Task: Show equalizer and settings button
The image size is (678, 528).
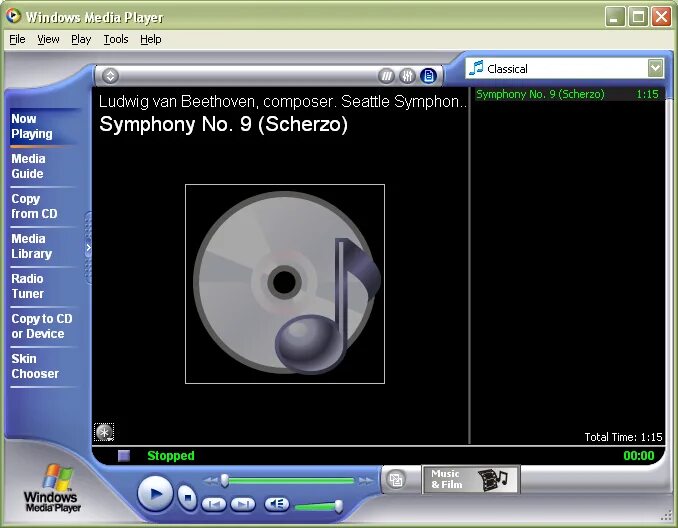Action: point(407,76)
